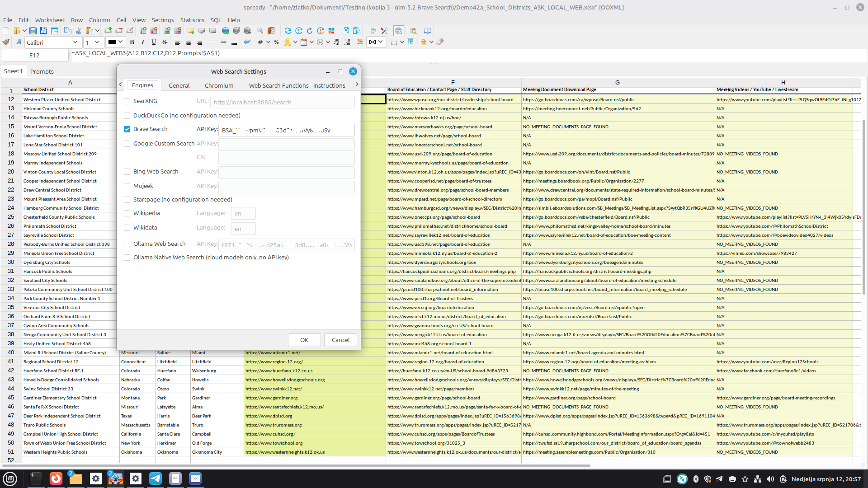Open Web Search Functions - Instructions tab
The width and height of the screenshot is (868, 488).
[x=297, y=85]
